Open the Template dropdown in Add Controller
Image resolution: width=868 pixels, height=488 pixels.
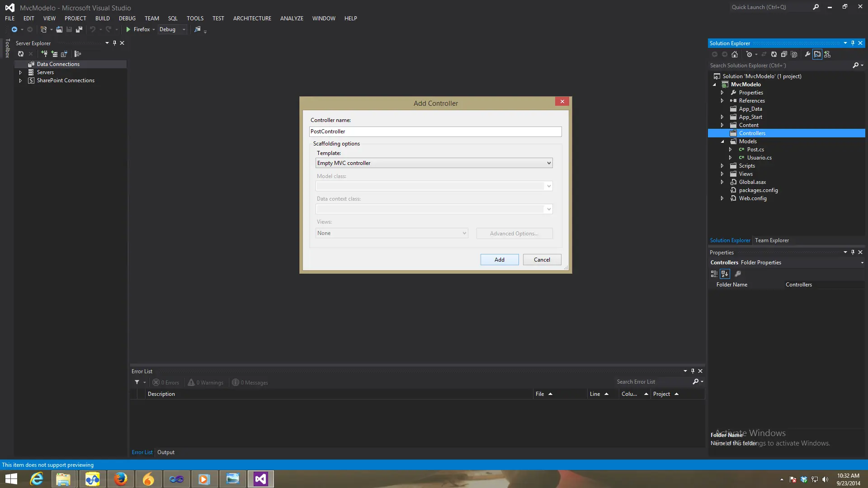point(434,163)
